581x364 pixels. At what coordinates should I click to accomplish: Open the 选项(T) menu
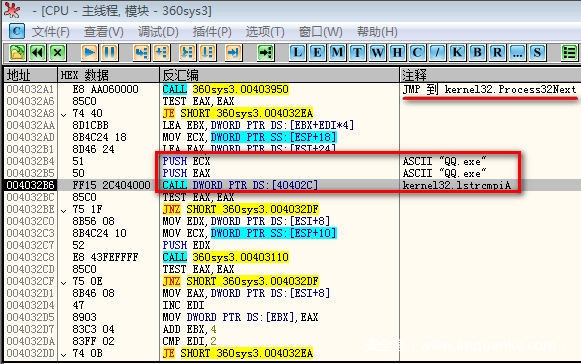click(265, 32)
